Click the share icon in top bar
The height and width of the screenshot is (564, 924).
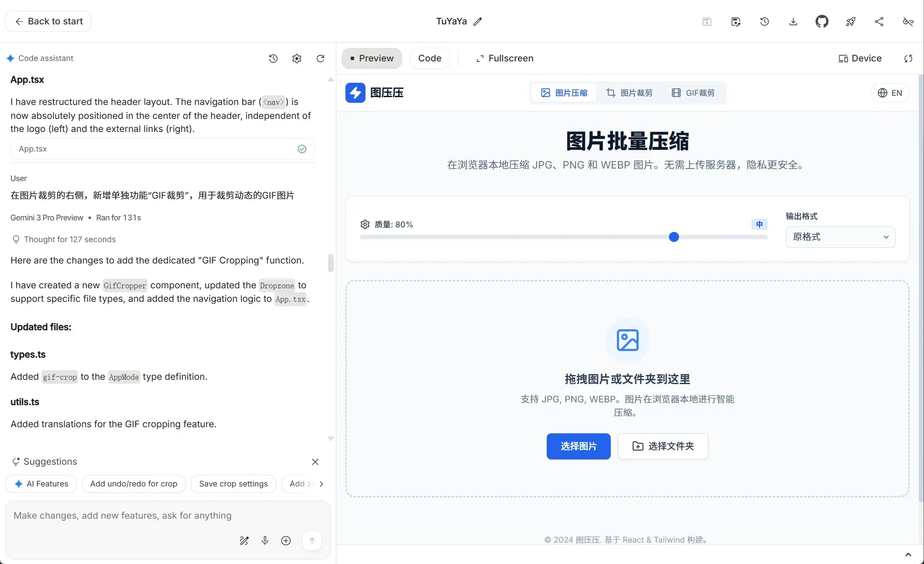(879, 21)
